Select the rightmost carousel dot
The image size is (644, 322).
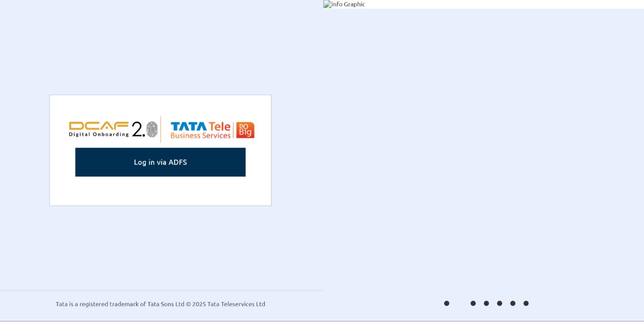[x=526, y=303]
